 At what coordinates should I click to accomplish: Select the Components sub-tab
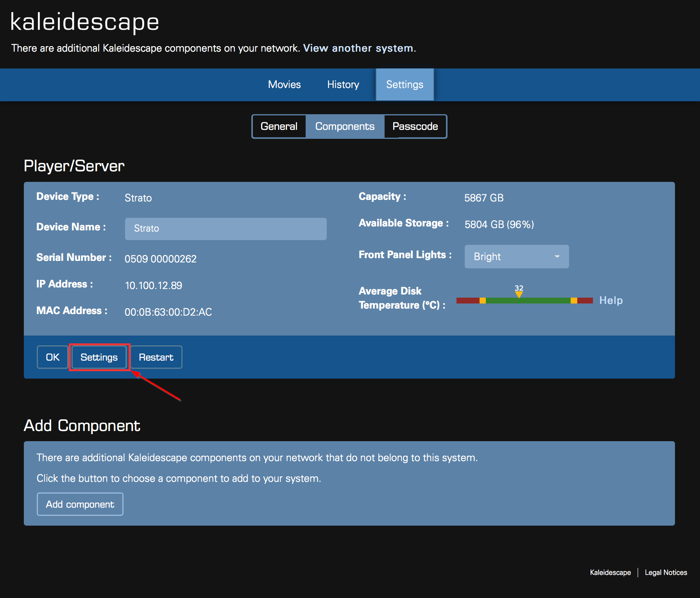tap(345, 126)
